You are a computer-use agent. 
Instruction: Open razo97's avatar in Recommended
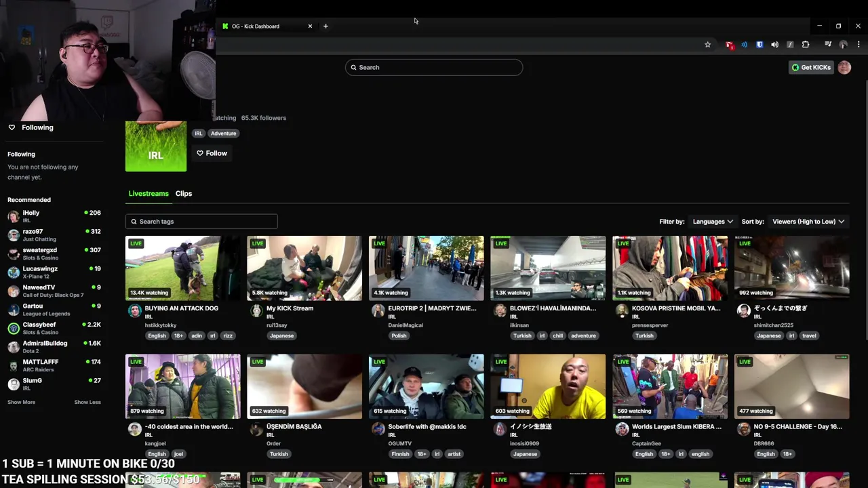coord(14,235)
